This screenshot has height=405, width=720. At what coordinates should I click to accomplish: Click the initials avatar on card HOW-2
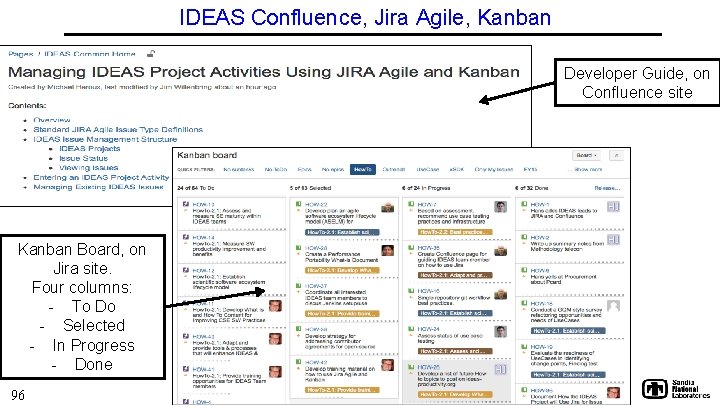tap(613, 240)
